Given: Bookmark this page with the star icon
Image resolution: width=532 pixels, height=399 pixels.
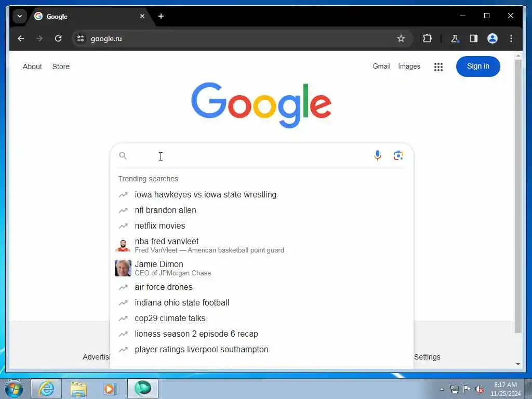Looking at the screenshot, I should click(401, 38).
